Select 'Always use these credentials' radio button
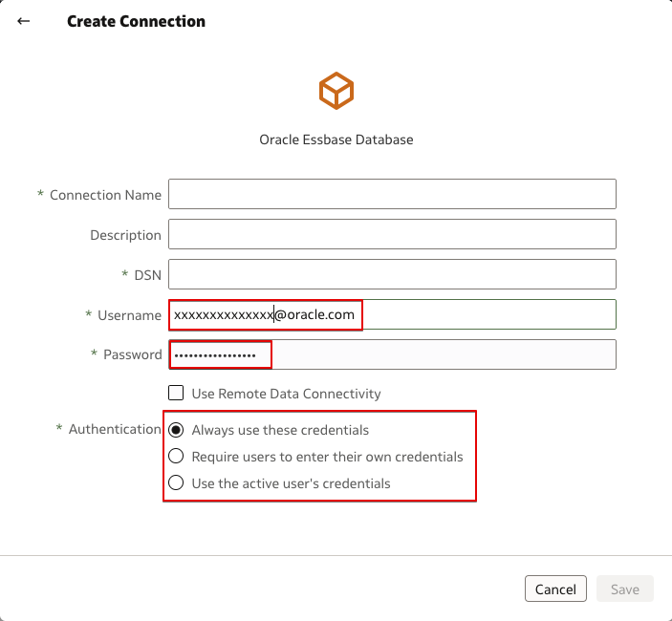Viewport: 672px width, 621px height. [x=176, y=430]
